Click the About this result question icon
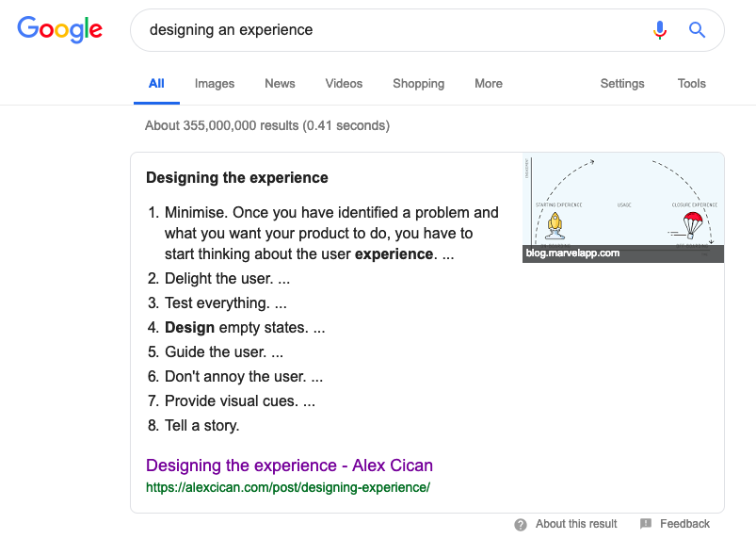The height and width of the screenshot is (539, 756). click(521, 524)
